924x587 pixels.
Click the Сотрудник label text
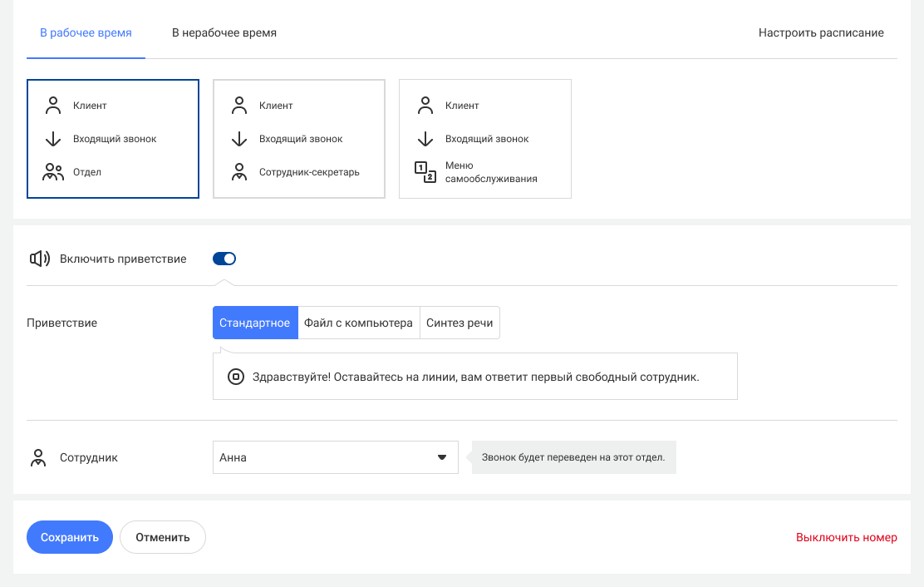click(88, 458)
